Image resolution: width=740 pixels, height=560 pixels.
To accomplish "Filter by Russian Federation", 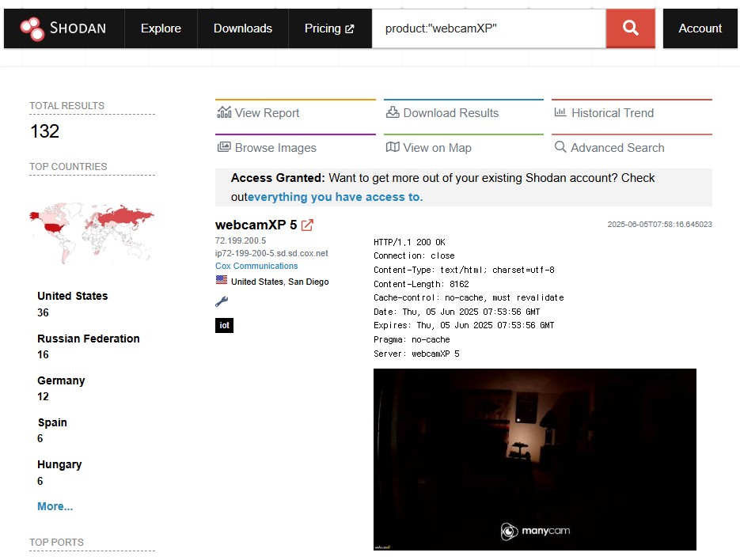I will [x=89, y=339].
